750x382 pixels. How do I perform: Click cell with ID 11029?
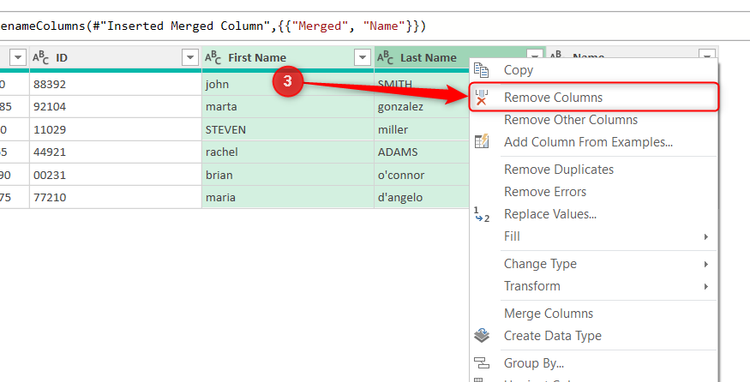pyautogui.click(x=115, y=130)
